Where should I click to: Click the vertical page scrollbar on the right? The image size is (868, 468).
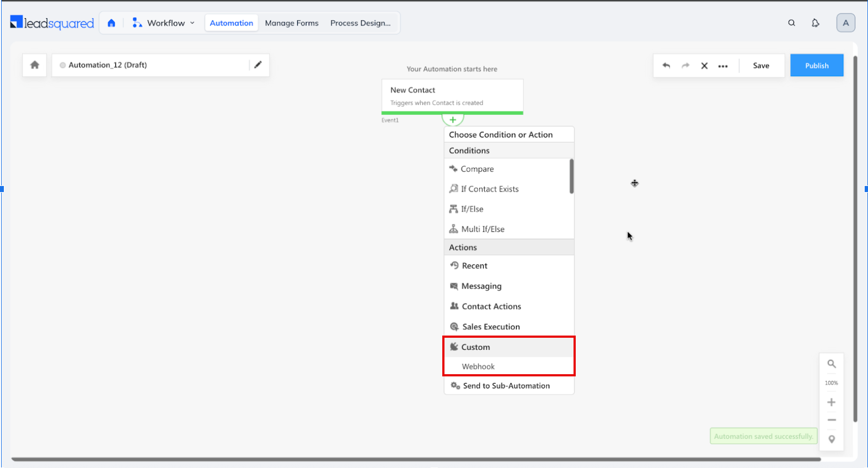pos(855,238)
